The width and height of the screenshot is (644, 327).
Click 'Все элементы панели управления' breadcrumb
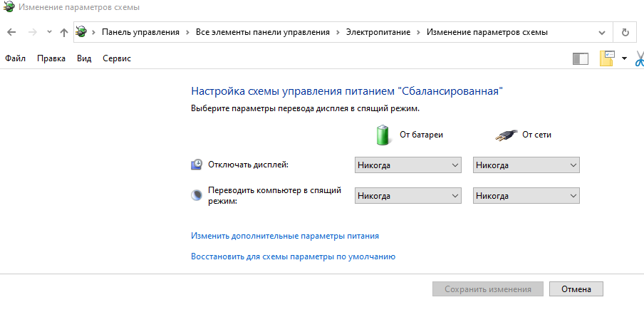[x=262, y=32]
